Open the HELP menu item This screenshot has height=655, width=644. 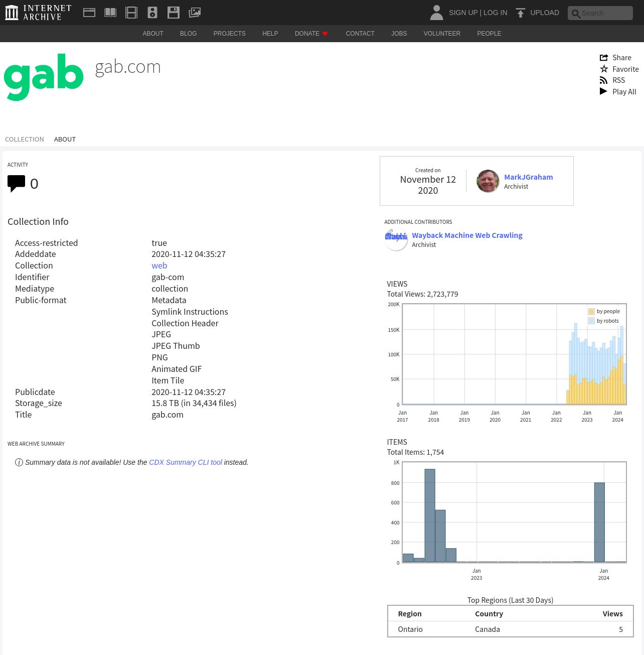(270, 34)
